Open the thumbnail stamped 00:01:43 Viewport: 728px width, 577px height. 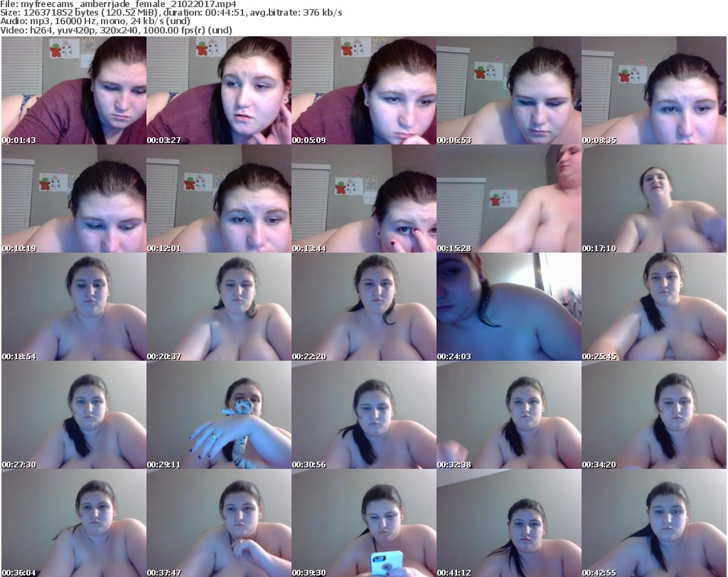pos(74,90)
